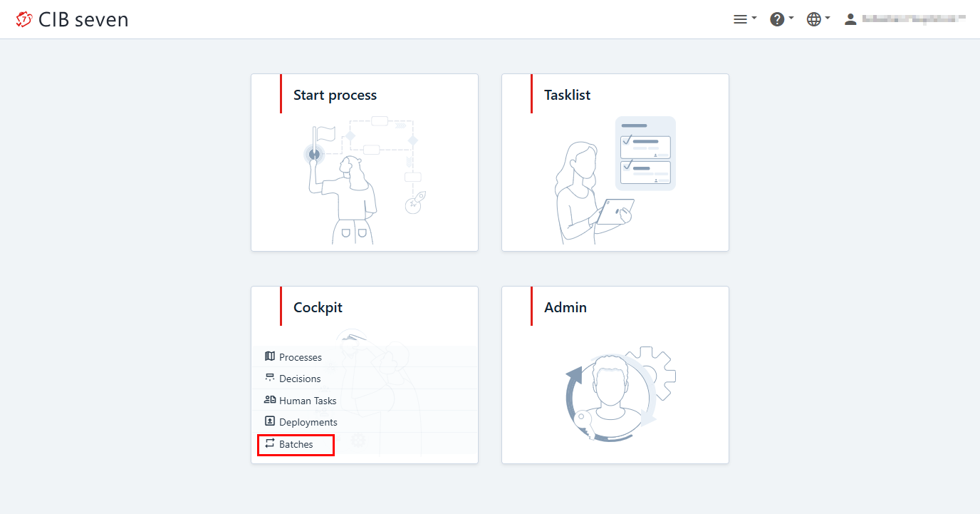Click the Batches arrows icon
This screenshot has width=980, height=514.
coord(269,443)
